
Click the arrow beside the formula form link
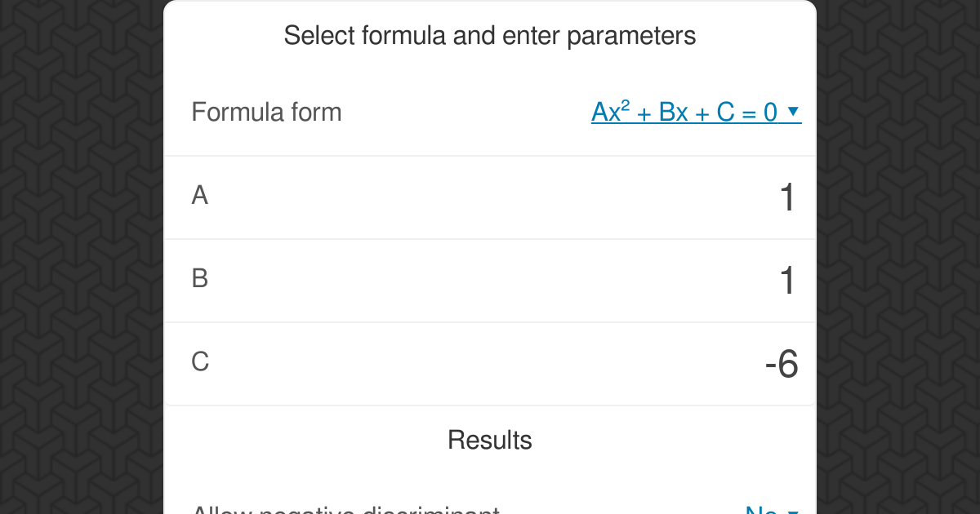click(793, 112)
